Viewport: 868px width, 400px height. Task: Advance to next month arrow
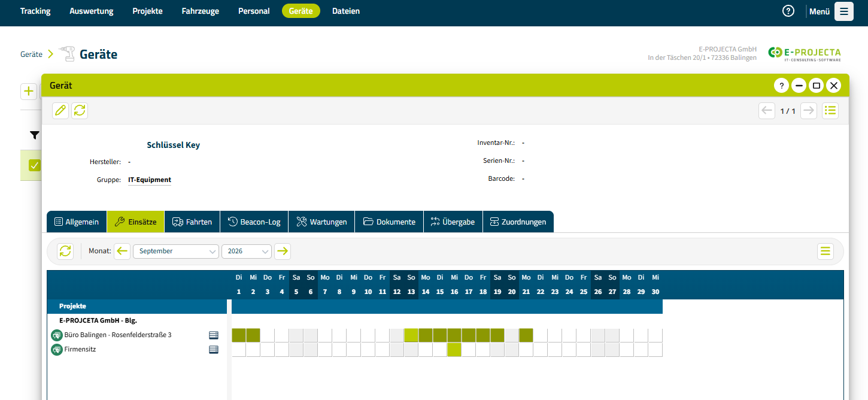[x=283, y=251]
